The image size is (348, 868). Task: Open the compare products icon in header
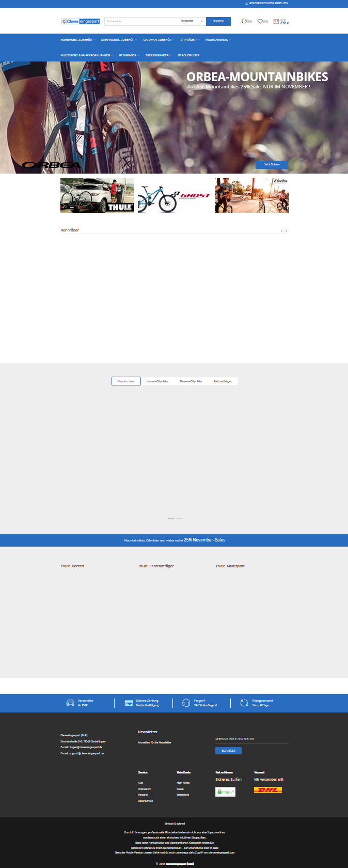[x=244, y=22]
